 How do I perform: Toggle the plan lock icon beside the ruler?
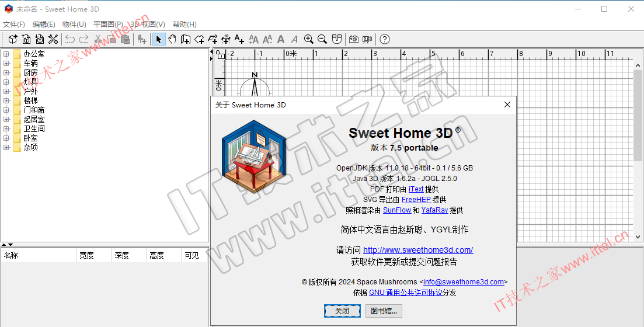221,55
